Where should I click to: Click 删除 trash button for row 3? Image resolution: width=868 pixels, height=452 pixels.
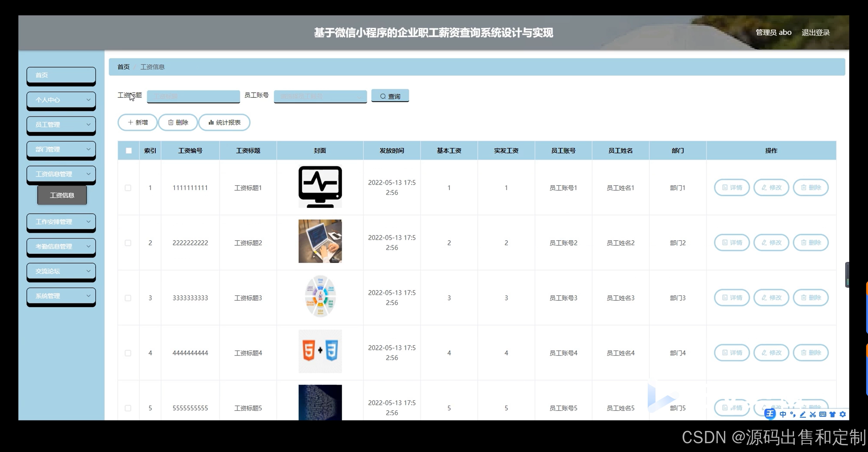point(810,298)
